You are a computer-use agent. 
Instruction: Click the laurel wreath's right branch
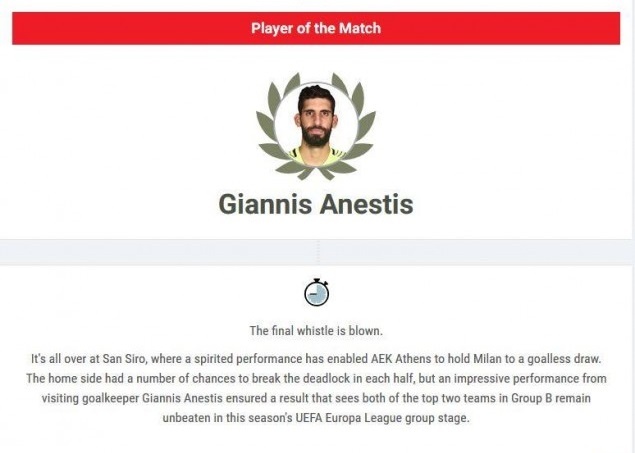(360, 122)
